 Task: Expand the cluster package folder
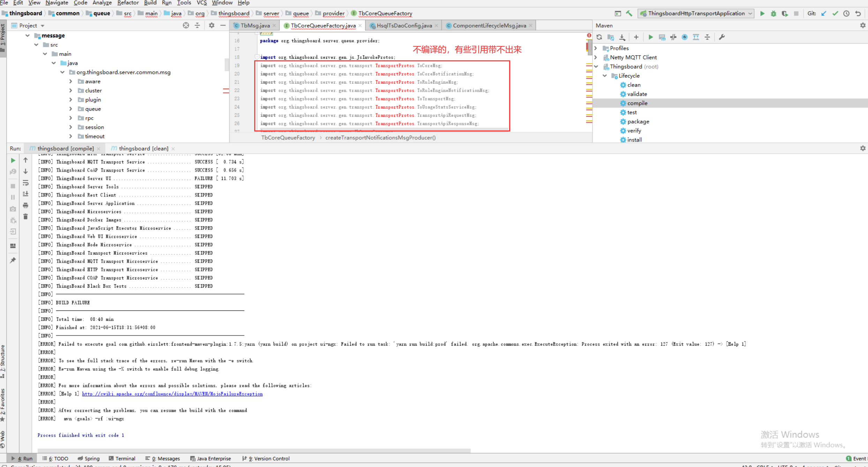point(71,90)
